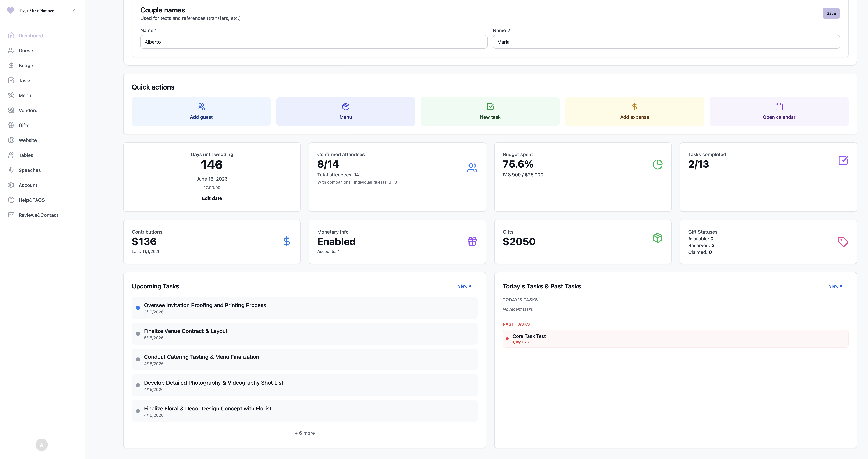
Task: Click the Gifts present icon in sidebar
Action: tap(11, 125)
